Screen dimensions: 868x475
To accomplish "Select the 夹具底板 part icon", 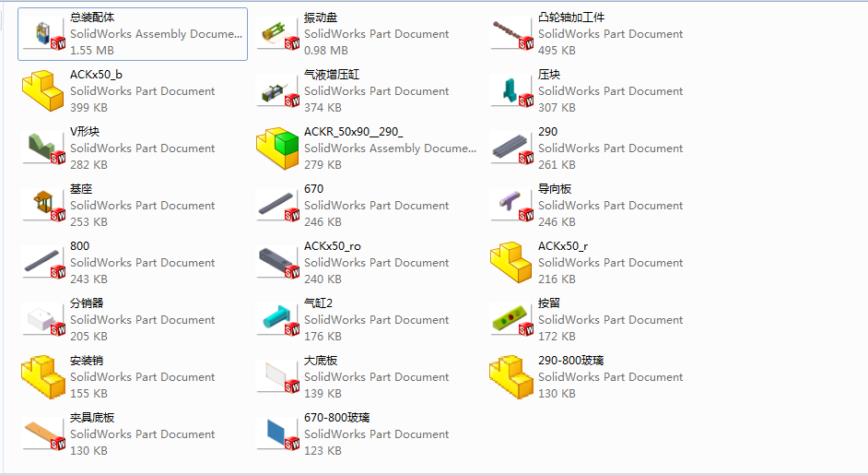I will (43, 434).
